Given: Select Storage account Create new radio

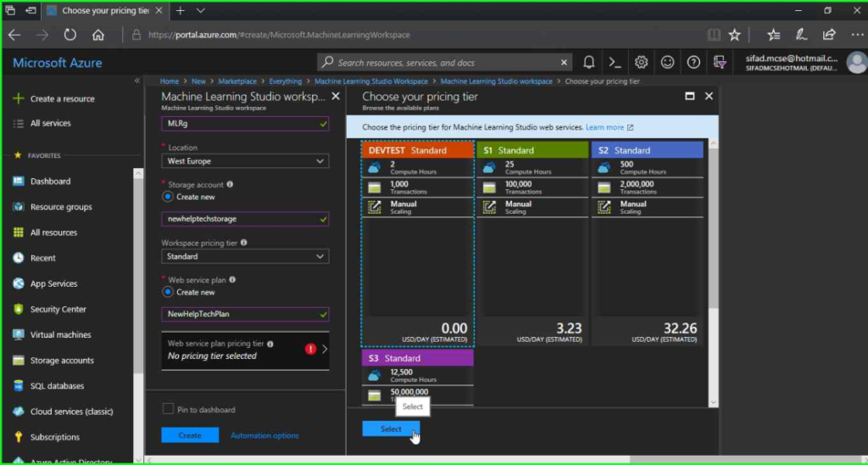Looking at the screenshot, I should 168,197.
